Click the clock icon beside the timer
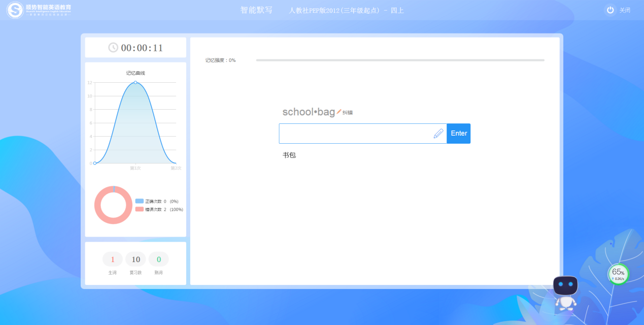This screenshot has width=644, height=325. click(113, 48)
